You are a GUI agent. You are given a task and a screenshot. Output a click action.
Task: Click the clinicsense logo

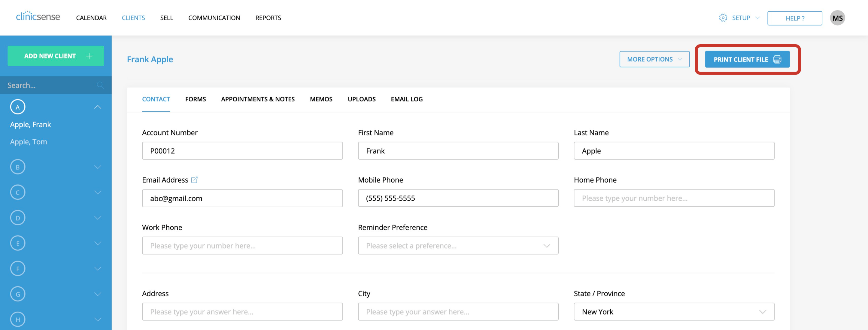[38, 17]
